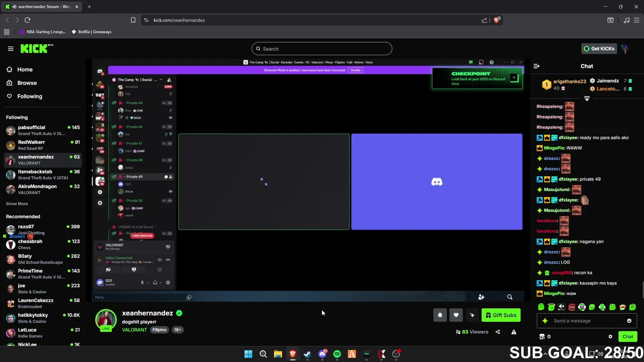This screenshot has width=644, height=362.
Task: Open pabsofficial channel
Action: point(42,130)
